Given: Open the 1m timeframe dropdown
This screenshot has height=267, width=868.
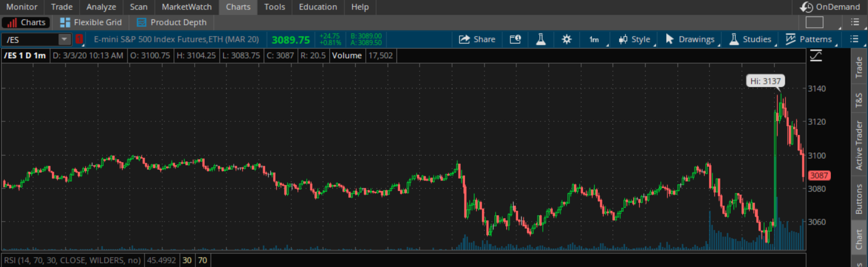Looking at the screenshot, I should click(x=594, y=39).
